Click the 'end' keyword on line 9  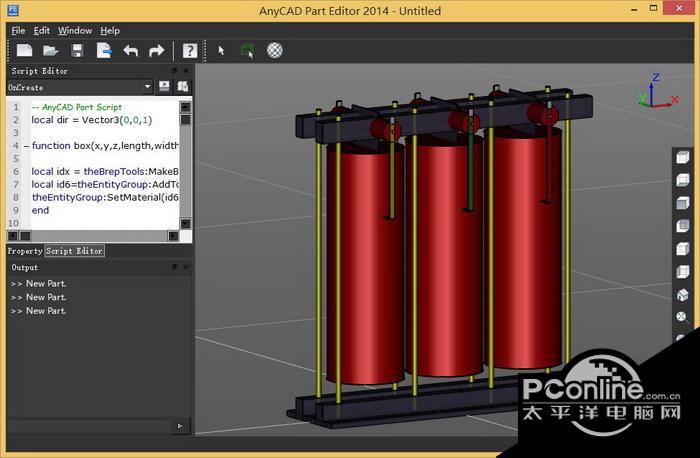coord(40,210)
